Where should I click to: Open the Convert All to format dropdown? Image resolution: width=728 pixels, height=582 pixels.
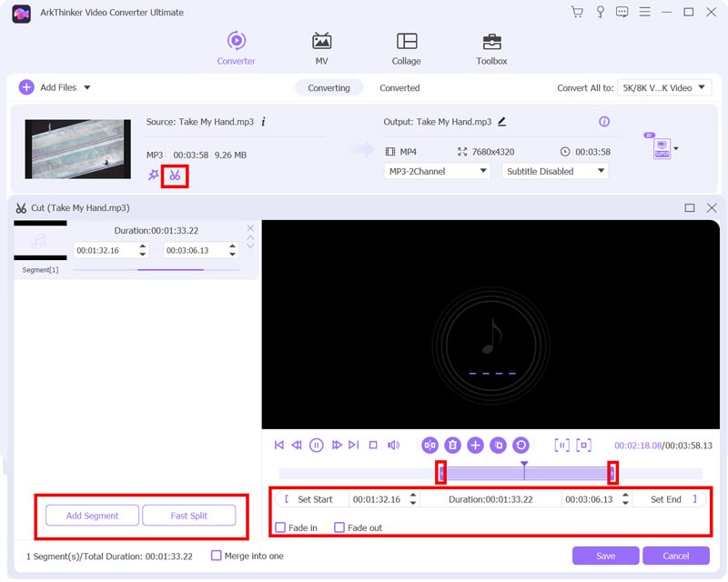[664, 87]
